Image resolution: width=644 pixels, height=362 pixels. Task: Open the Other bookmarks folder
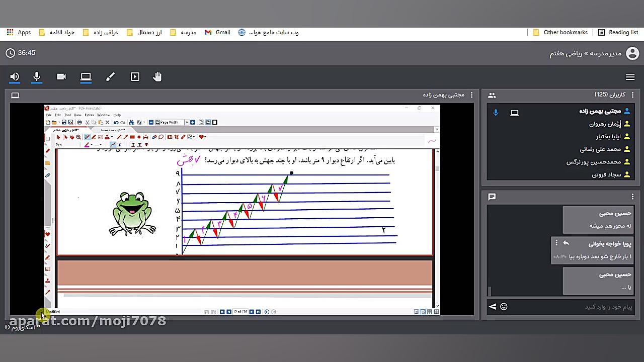click(x=560, y=32)
